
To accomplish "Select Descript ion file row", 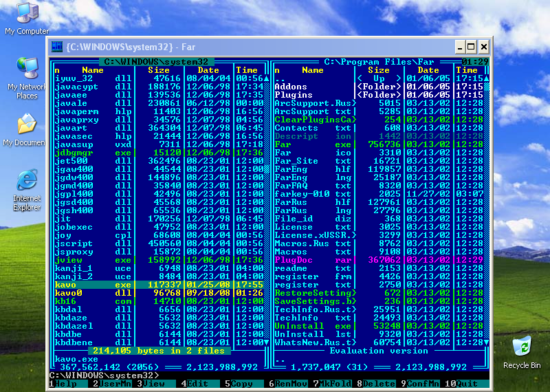I will click(x=379, y=136).
